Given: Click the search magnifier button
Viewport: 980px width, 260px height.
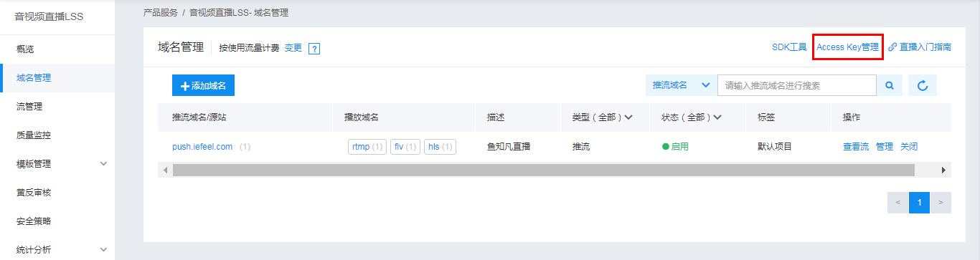Looking at the screenshot, I should point(890,85).
